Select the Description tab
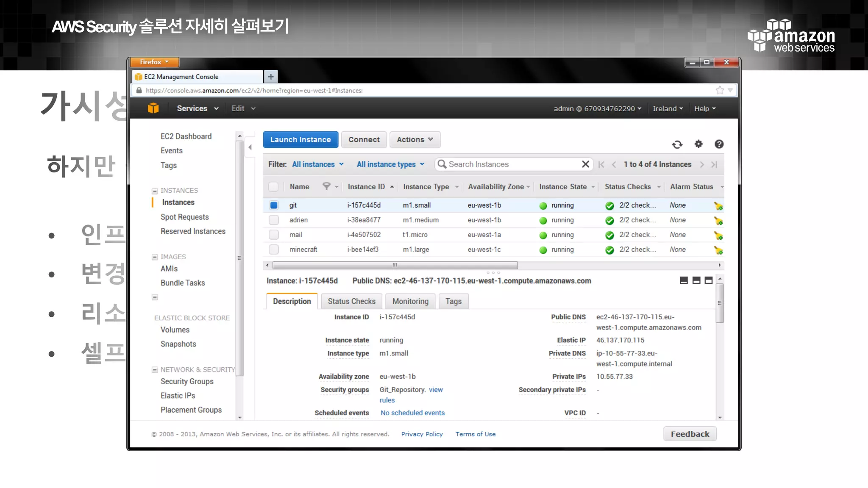Screen dimensions: 868x488 click(292, 301)
